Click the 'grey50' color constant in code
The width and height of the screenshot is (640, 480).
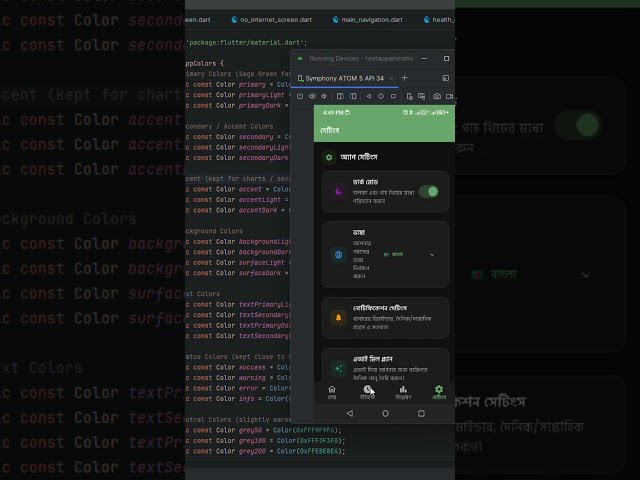(x=250, y=430)
